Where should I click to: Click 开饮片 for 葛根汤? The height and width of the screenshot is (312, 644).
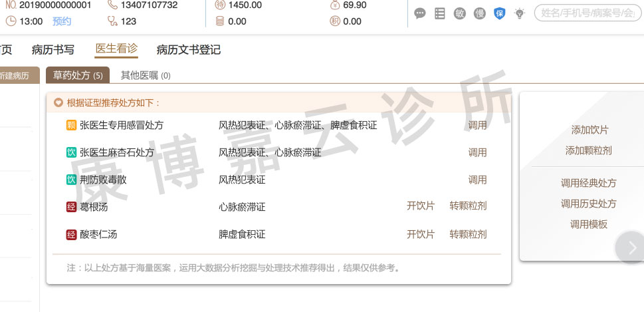coord(420,207)
